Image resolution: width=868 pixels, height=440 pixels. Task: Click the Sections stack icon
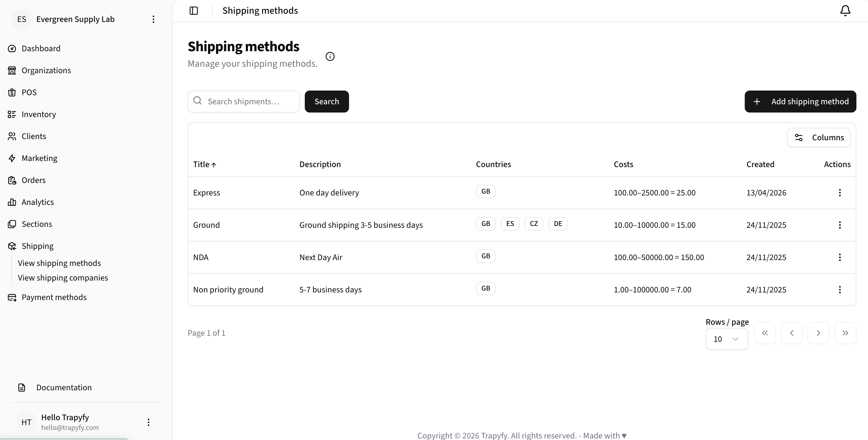[x=12, y=224]
